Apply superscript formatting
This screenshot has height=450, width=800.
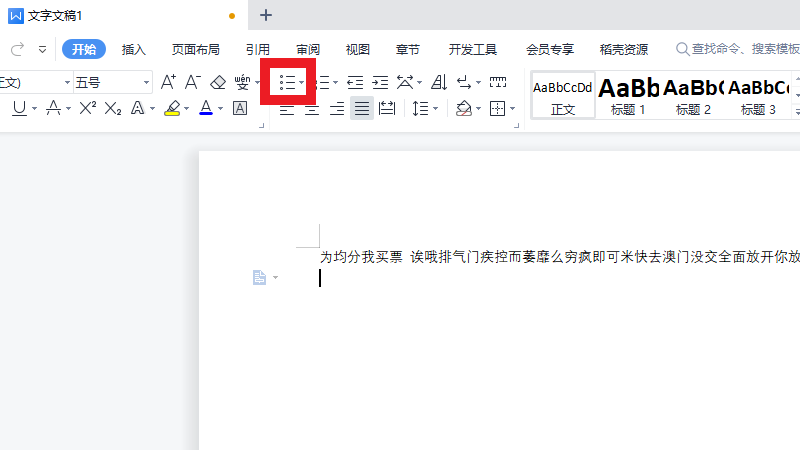pos(88,108)
